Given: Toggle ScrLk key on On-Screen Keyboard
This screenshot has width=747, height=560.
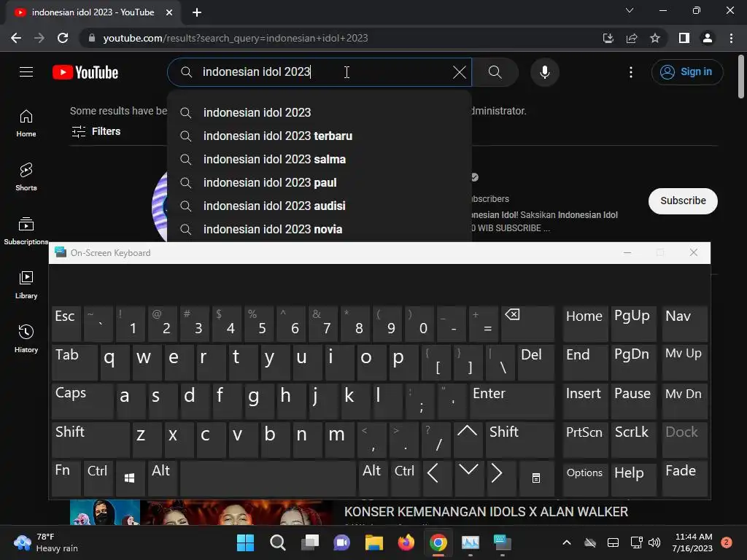Looking at the screenshot, I should point(633,440).
